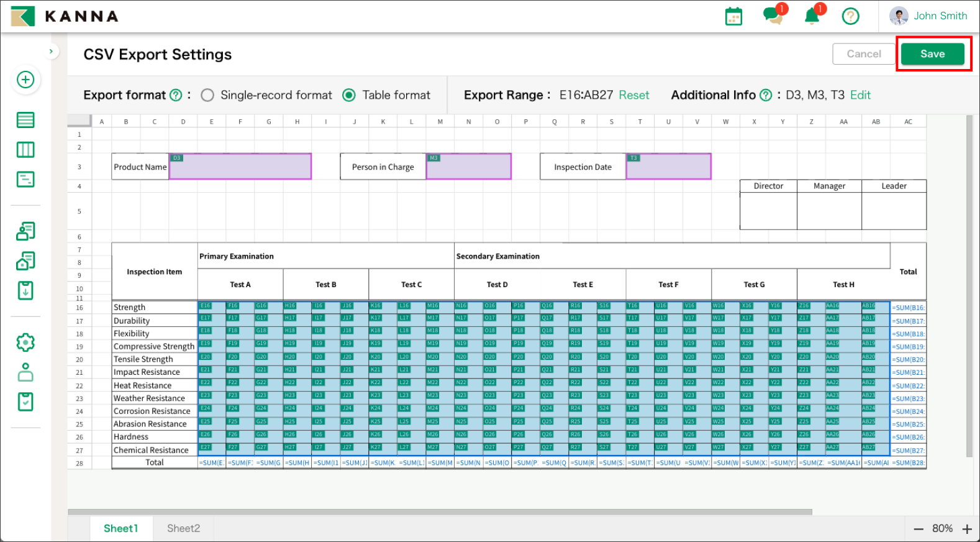980x542 pixels.
Task: Decrease zoom with the minus button
Action: point(919,529)
